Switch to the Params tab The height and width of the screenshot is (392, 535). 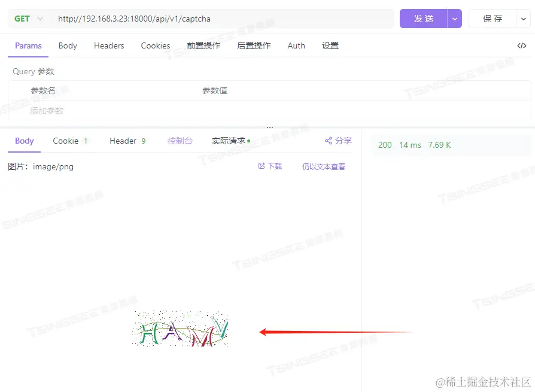[28, 45]
